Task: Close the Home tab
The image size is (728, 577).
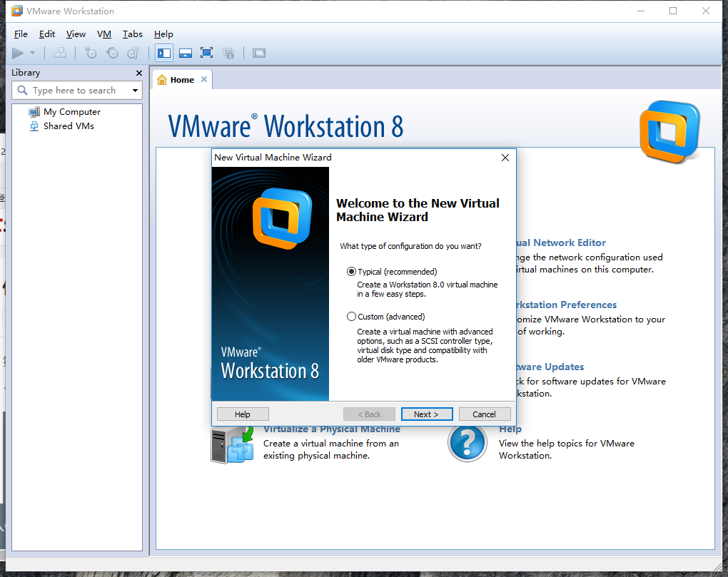Action: tap(204, 79)
